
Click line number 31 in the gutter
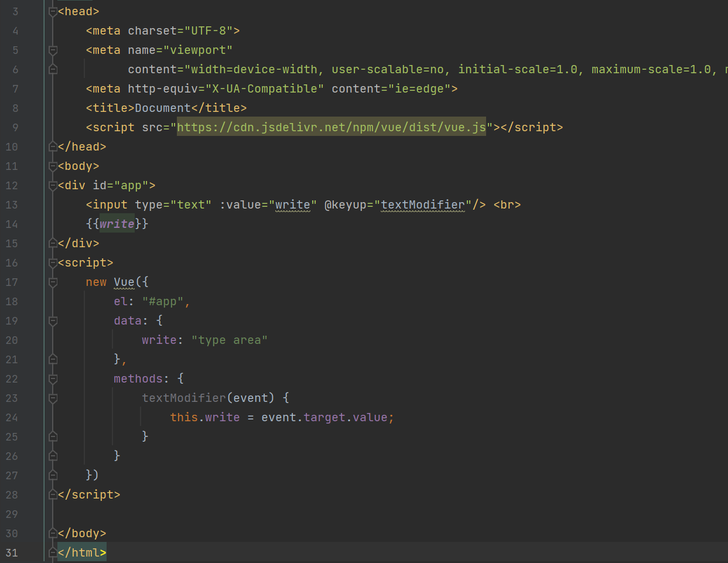click(x=12, y=553)
